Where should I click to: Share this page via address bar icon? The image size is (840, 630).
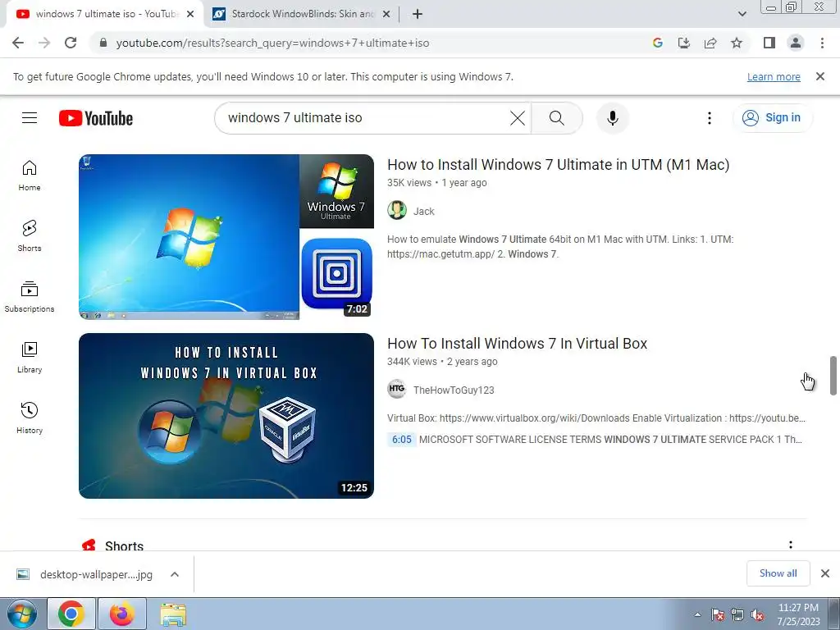710,43
